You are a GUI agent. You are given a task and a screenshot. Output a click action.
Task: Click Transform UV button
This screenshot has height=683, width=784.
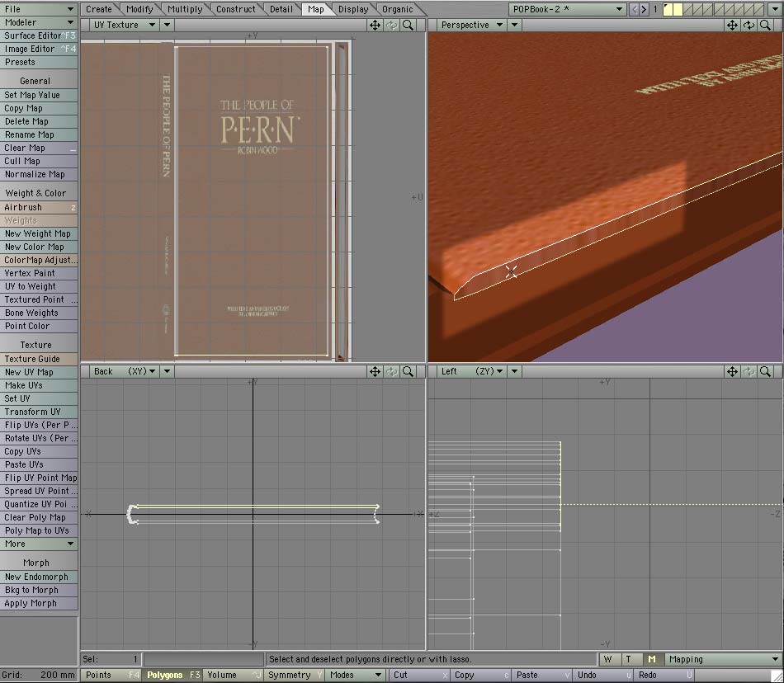pyautogui.click(x=39, y=412)
